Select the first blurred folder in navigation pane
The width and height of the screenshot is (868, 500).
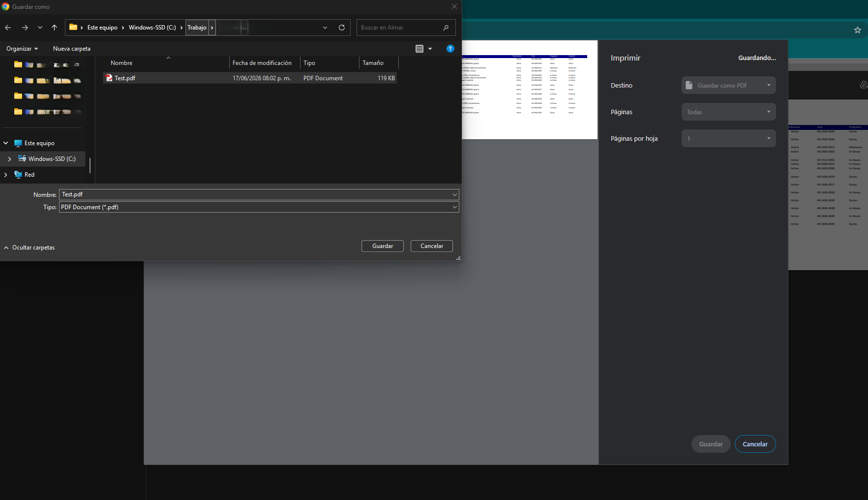click(47, 64)
